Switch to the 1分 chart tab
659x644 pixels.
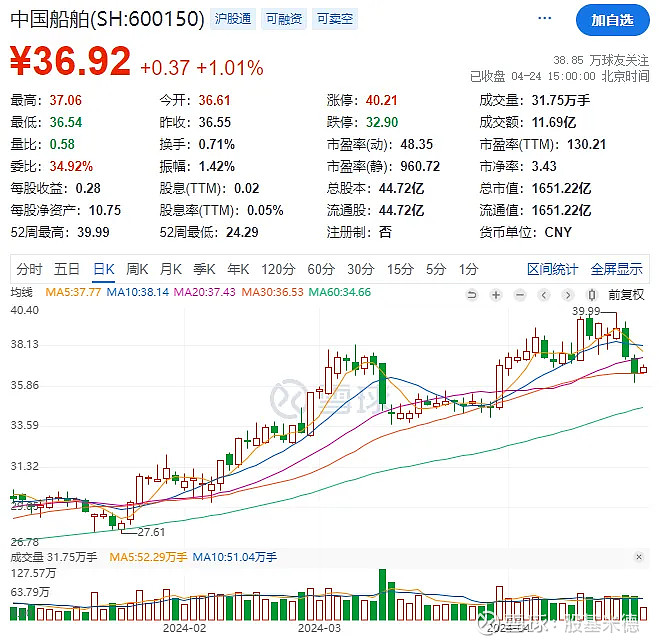[x=469, y=269]
